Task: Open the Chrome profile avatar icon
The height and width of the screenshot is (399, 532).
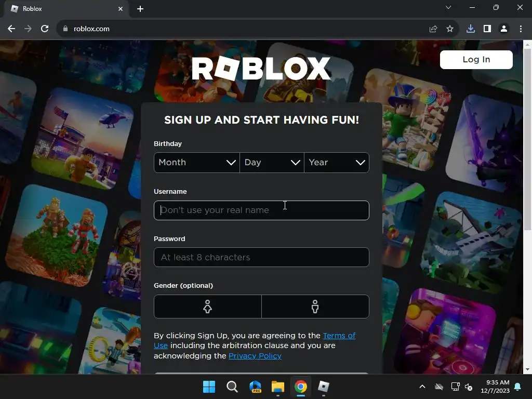Action: [504, 29]
